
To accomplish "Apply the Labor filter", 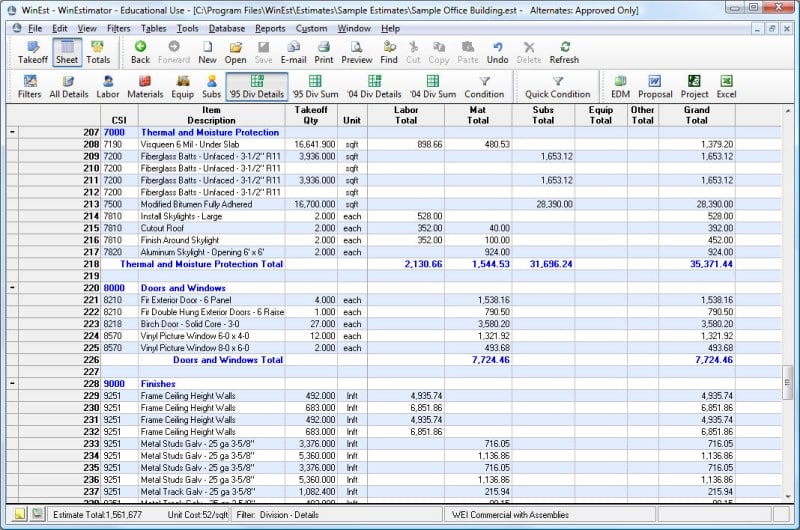I will pos(108,87).
